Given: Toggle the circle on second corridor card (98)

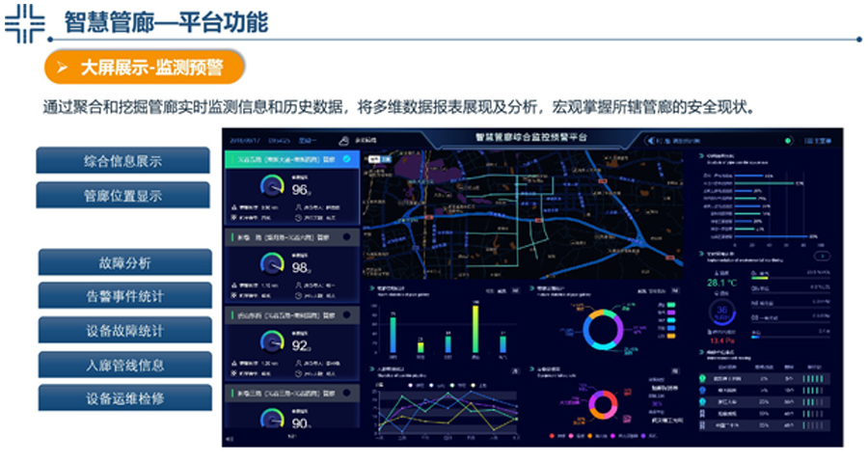Looking at the screenshot, I should coord(346,236).
